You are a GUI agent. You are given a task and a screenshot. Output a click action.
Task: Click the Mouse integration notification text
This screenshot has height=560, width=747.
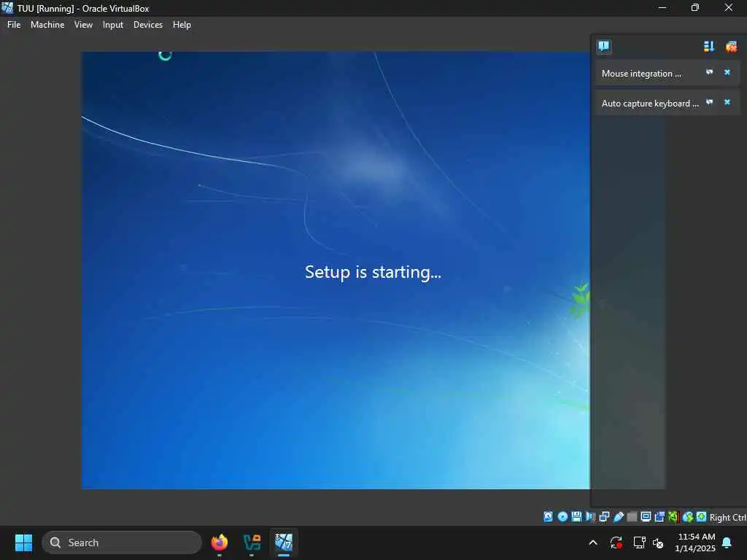(x=641, y=74)
